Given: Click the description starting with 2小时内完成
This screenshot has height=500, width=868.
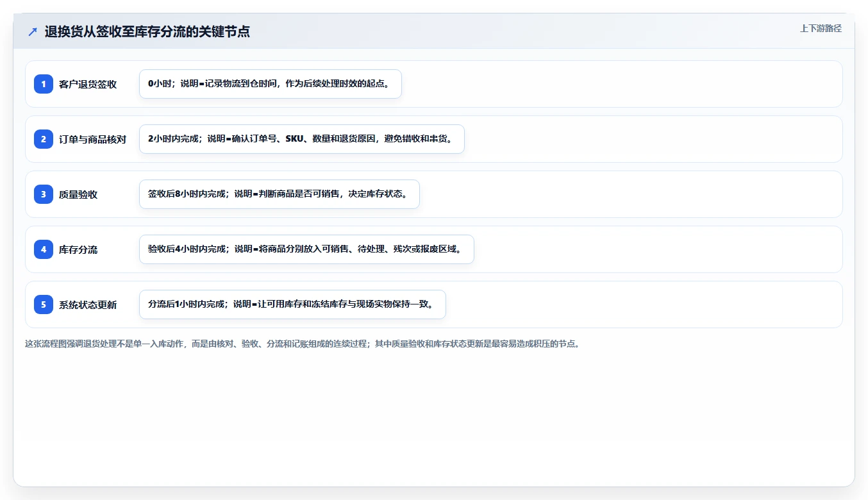Looking at the screenshot, I should point(302,139).
